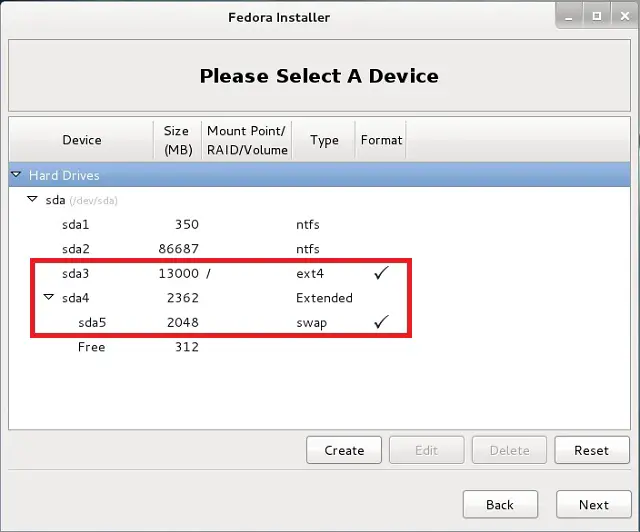
Task: Click the swap type text
Action: 311,323
